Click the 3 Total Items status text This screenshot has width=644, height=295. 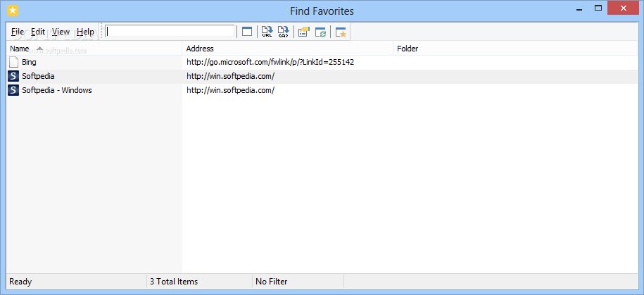point(174,282)
